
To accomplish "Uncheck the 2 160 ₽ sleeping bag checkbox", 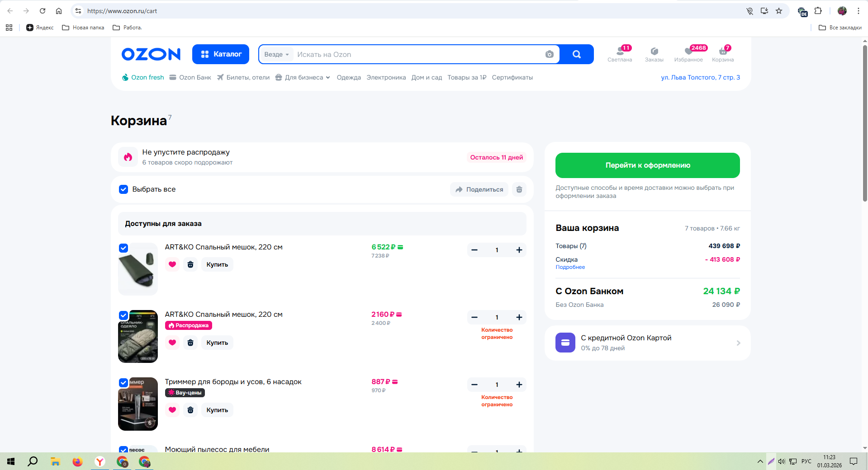I will 123,315.
